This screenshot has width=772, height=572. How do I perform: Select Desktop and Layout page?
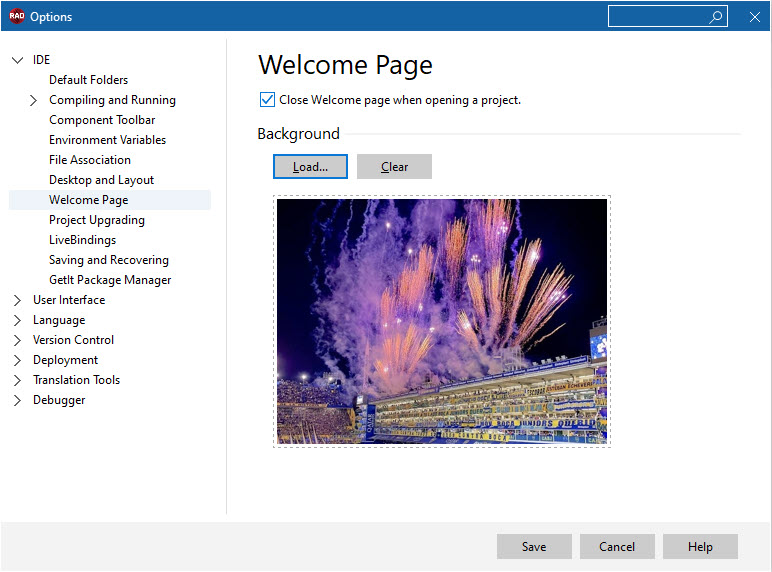(x=101, y=180)
